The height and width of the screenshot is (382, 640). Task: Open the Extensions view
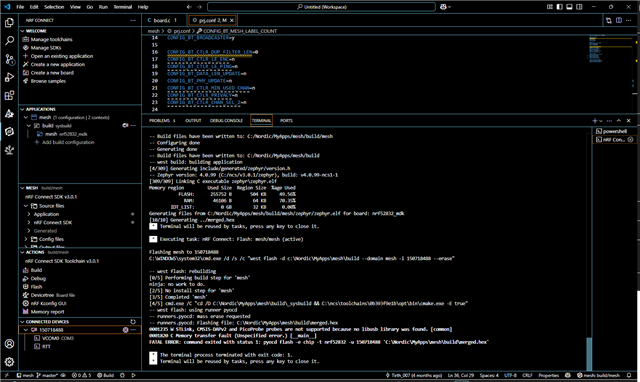(x=9, y=96)
